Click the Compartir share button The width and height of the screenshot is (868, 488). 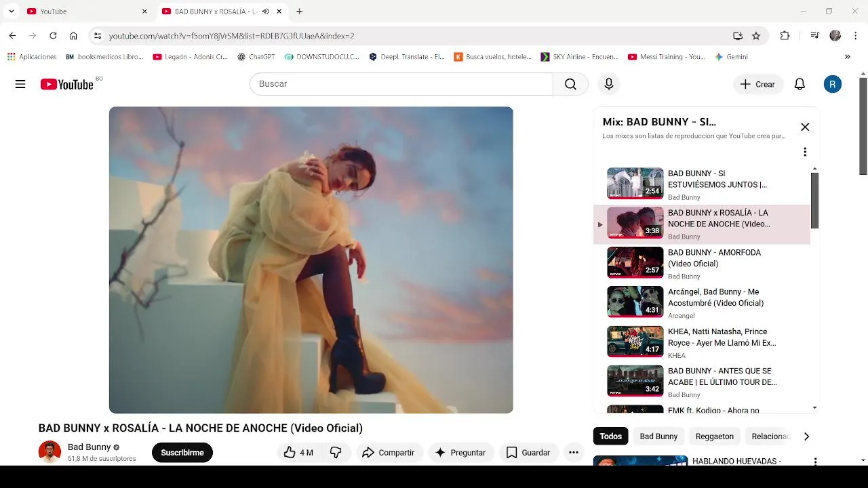point(388,453)
